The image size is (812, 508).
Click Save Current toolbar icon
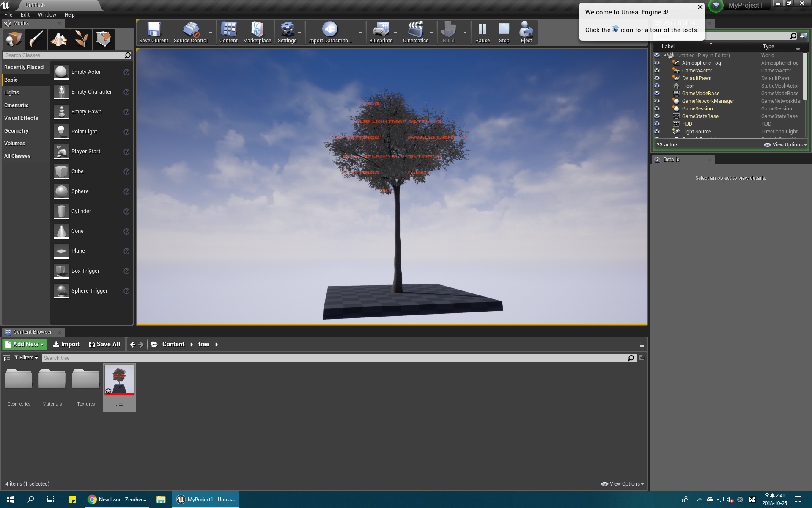click(154, 33)
